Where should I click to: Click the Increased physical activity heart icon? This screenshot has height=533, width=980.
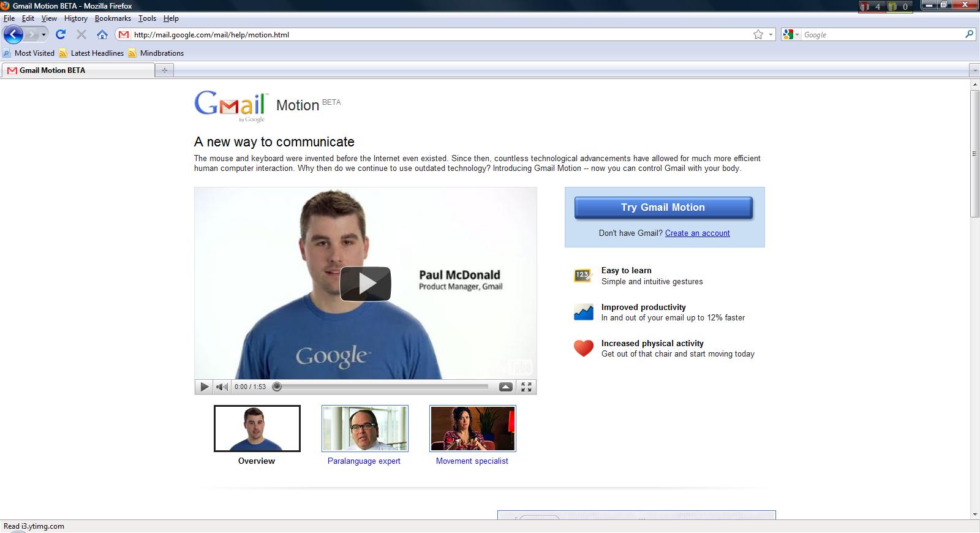583,349
